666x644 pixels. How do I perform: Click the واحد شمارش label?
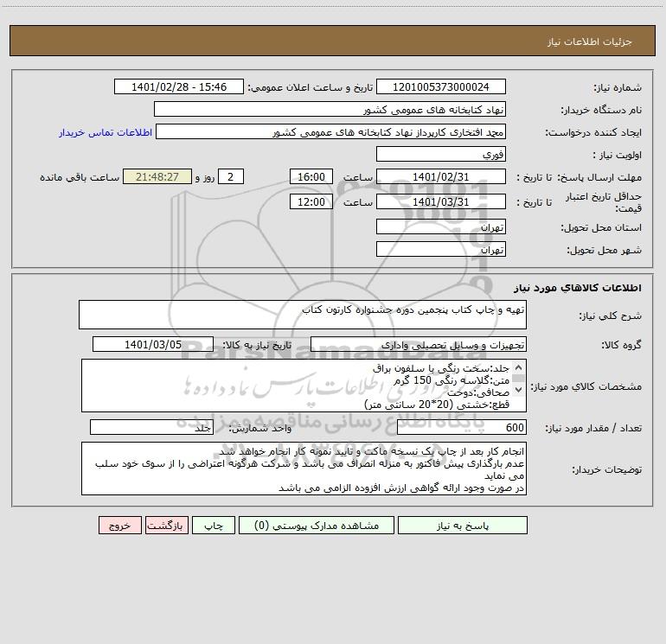260,428
